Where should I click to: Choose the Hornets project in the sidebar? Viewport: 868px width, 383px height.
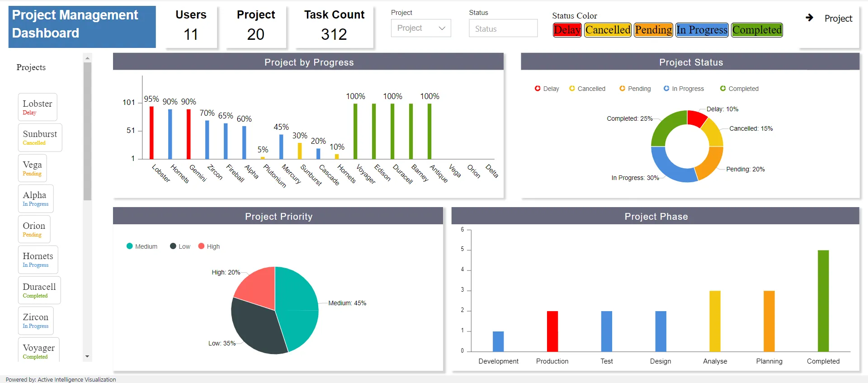(x=38, y=260)
